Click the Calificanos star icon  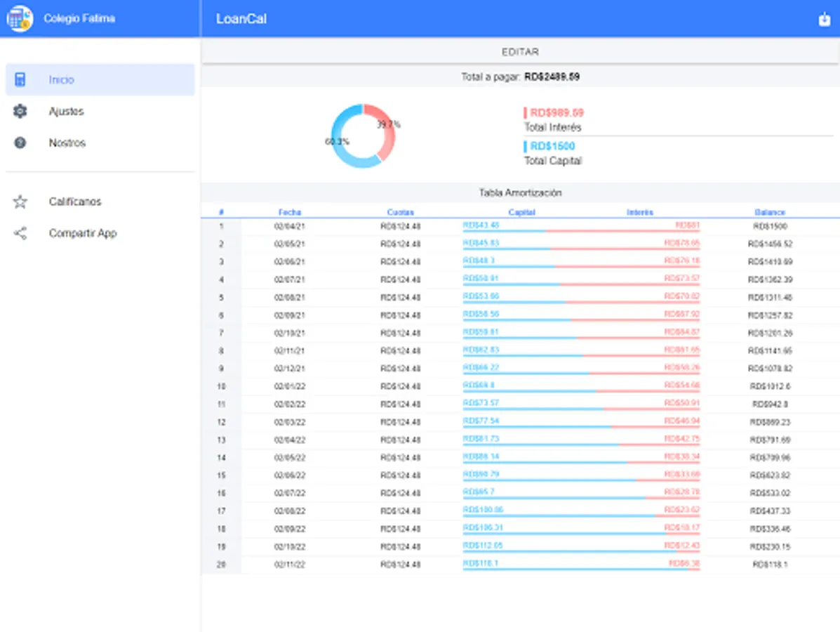pyautogui.click(x=20, y=202)
